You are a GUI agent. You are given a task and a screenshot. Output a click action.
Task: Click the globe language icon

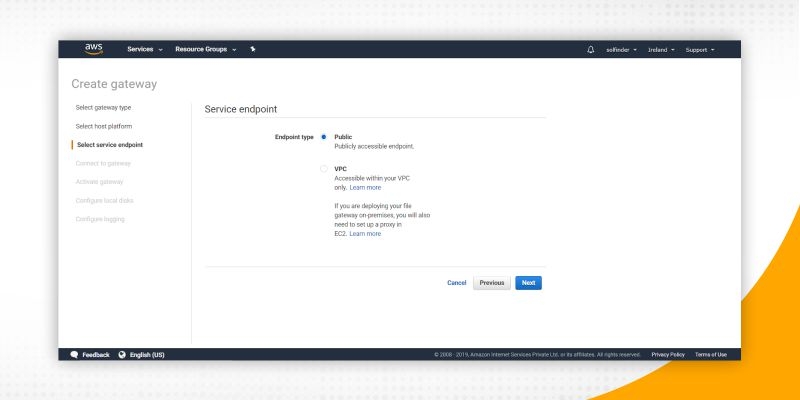click(x=122, y=354)
